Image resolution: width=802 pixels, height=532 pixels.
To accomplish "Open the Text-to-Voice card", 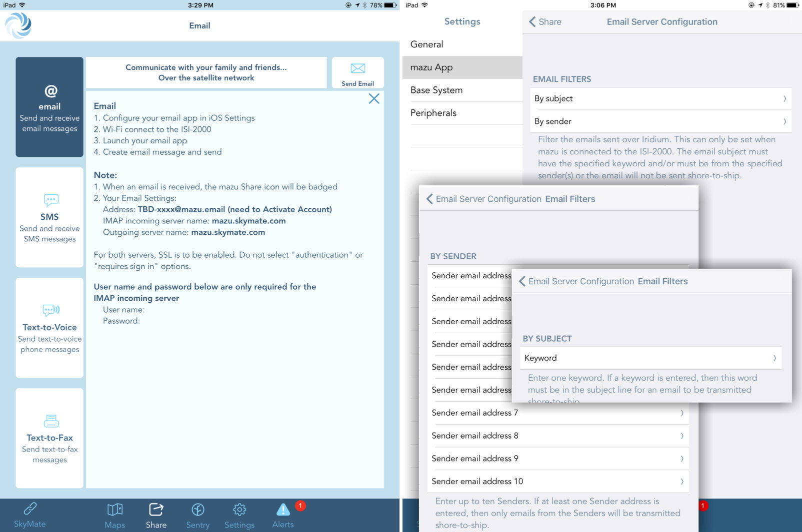I will (49, 328).
